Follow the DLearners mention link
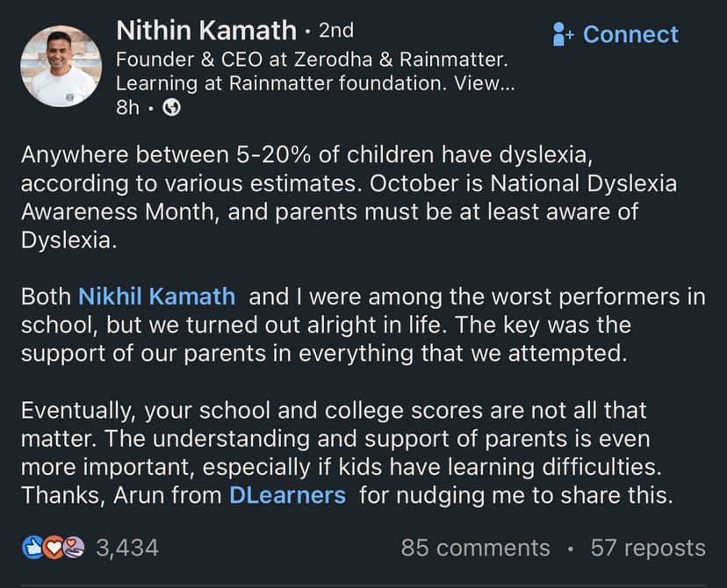Image resolution: width=727 pixels, height=588 pixels. tap(287, 494)
